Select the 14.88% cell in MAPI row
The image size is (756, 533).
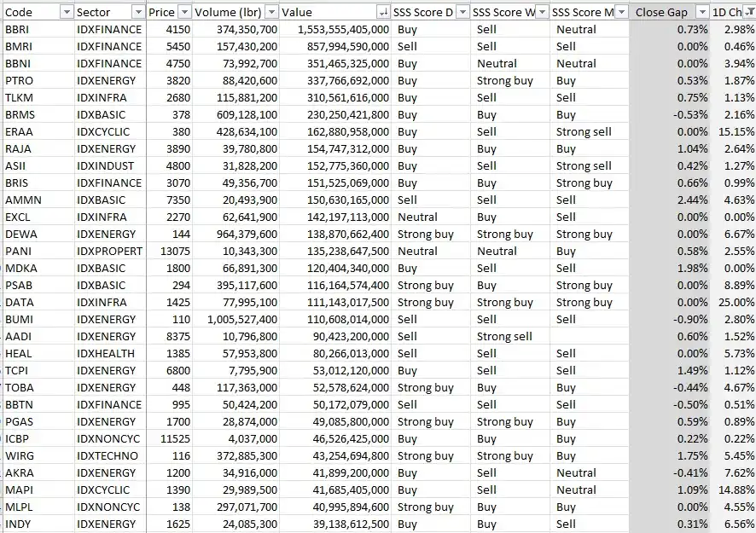[733, 490]
